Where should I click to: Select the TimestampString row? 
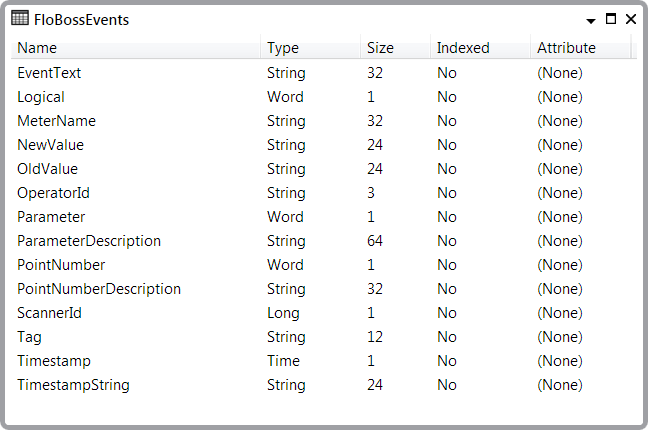[x=324, y=385]
